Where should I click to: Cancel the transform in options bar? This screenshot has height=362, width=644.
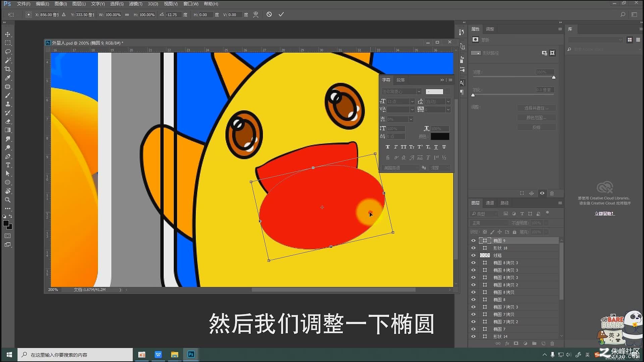tap(269, 14)
